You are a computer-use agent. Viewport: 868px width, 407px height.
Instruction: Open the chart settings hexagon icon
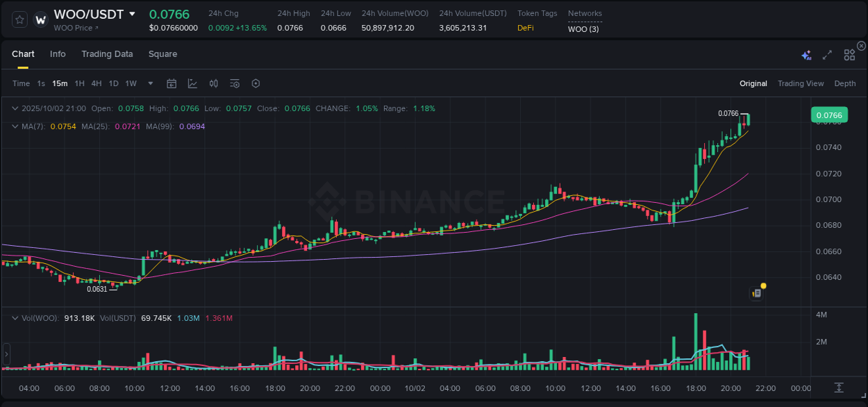pos(256,83)
